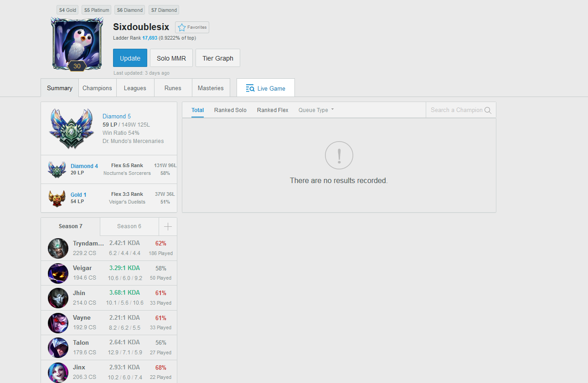This screenshot has width=588, height=383.
Task: Click the Nocturne's Sorcerers league name
Action: pos(127,174)
